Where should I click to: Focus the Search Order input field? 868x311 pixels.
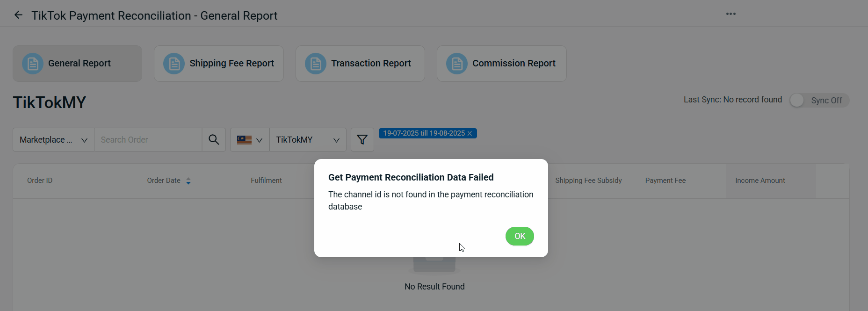coord(148,140)
